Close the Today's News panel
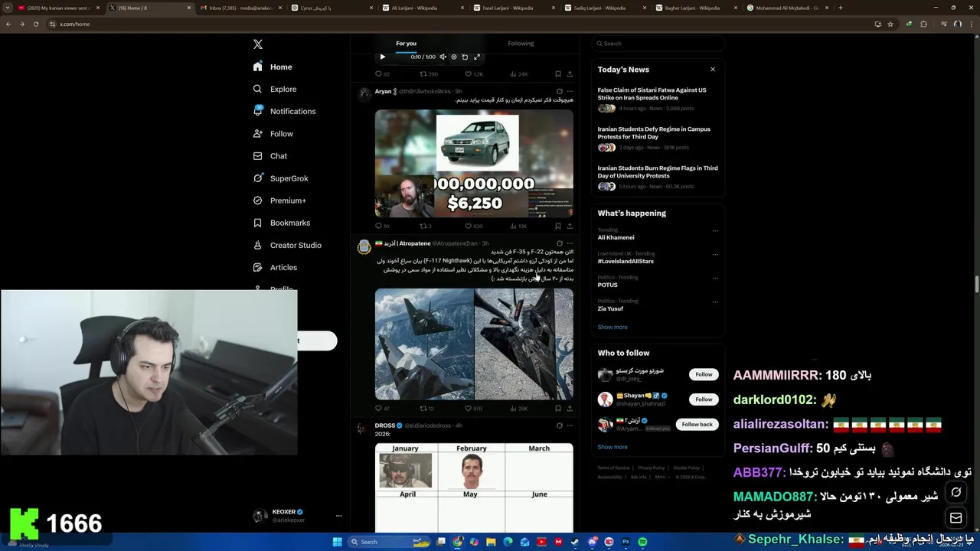Screen dimensions: 980x551 713,70
